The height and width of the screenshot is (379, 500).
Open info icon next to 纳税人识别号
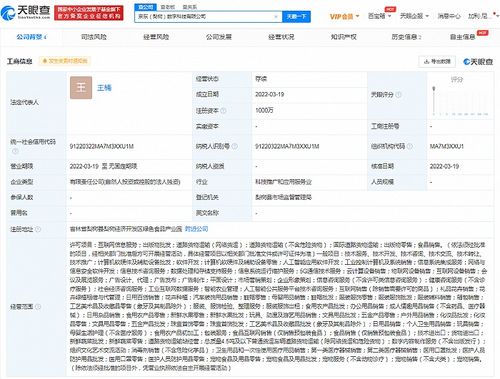(235, 146)
